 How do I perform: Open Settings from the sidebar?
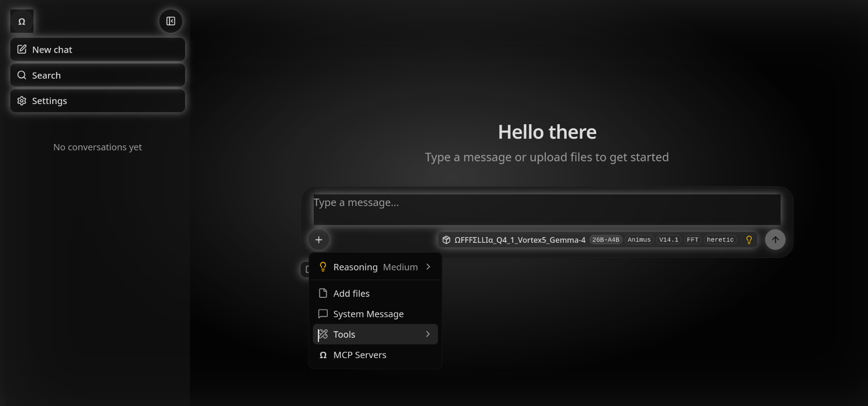97,101
